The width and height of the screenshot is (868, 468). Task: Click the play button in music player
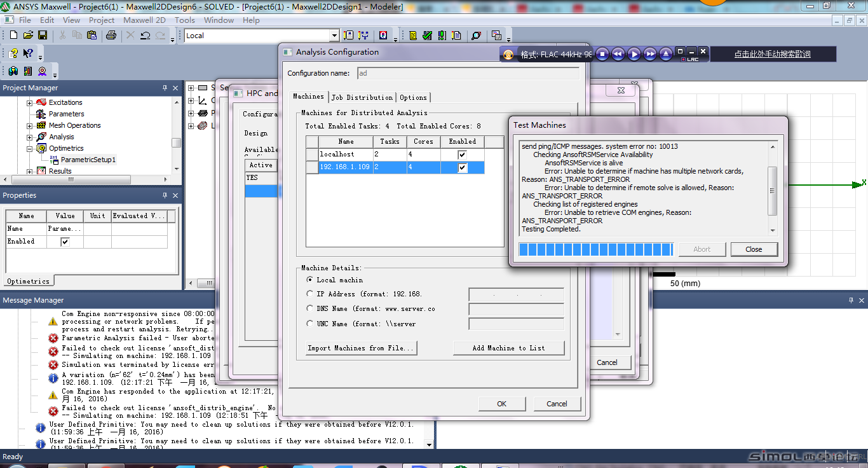pos(634,55)
